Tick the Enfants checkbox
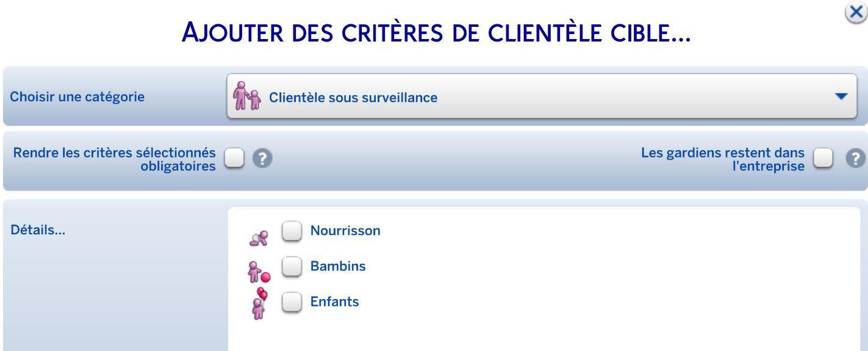Image resolution: width=868 pixels, height=351 pixels. point(292,302)
